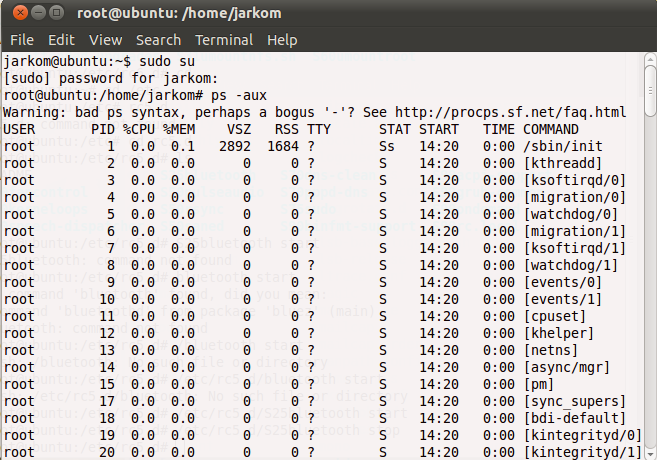The height and width of the screenshot is (460, 657).
Task: Open the Terminal menu
Action: tap(224, 40)
